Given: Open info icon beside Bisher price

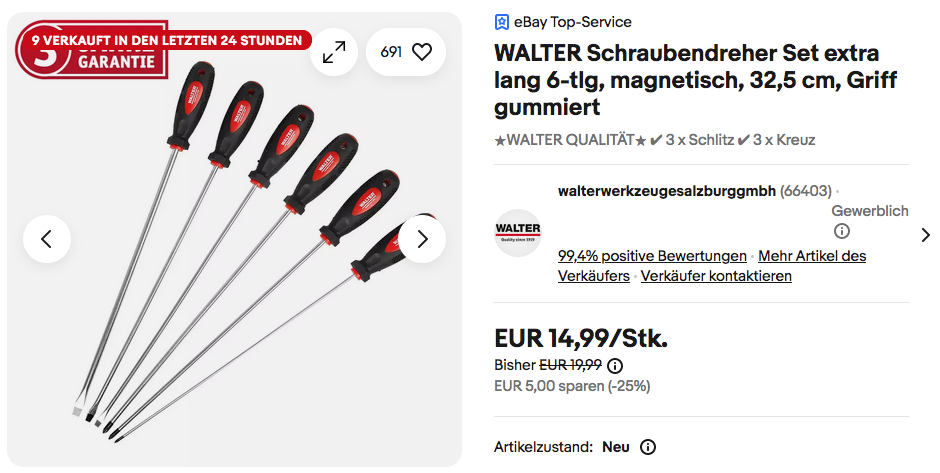Looking at the screenshot, I should [x=615, y=365].
